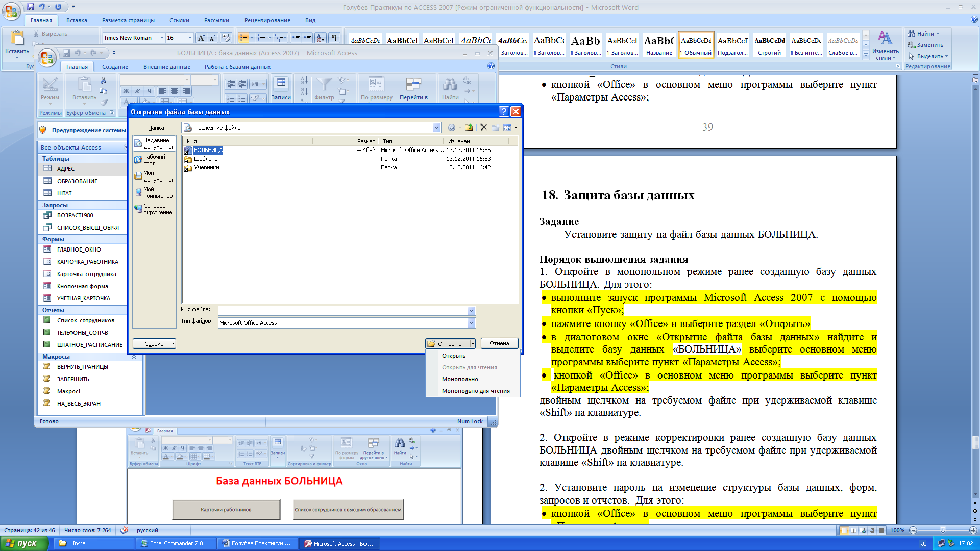The height and width of the screenshot is (551, 980).
Task: Click the Word zoom slider handle
Action: coord(943,530)
